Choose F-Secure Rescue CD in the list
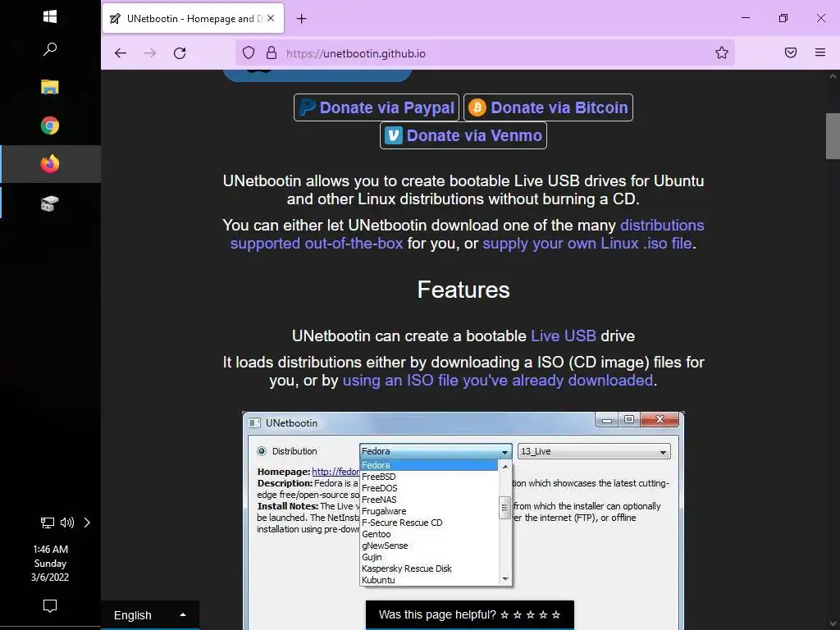The width and height of the screenshot is (840, 630). [x=402, y=523]
